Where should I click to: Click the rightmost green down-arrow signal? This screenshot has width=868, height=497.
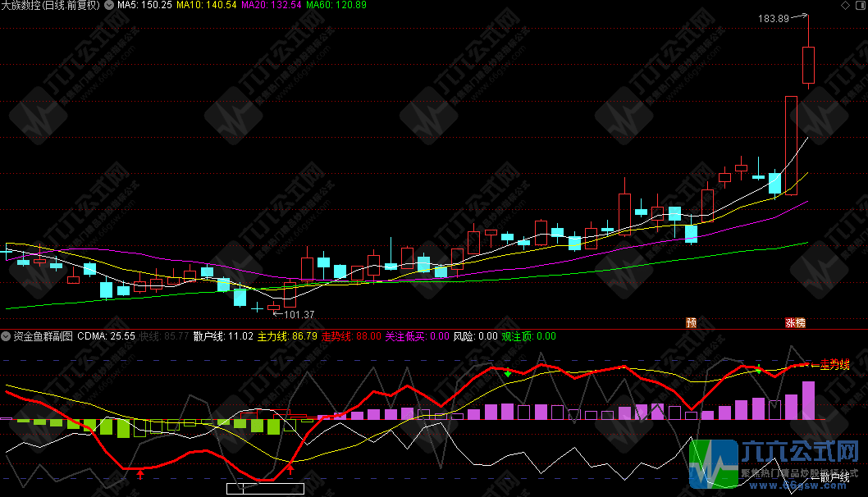758,369
